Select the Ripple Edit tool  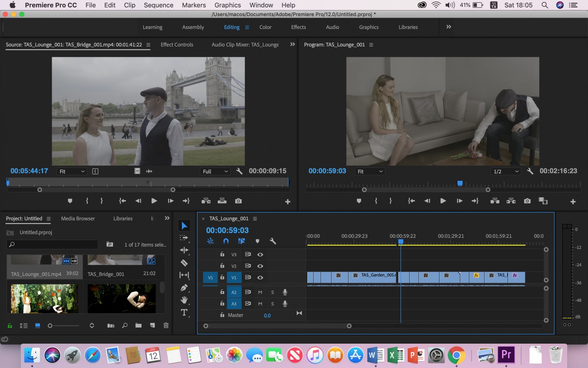(184, 250)
